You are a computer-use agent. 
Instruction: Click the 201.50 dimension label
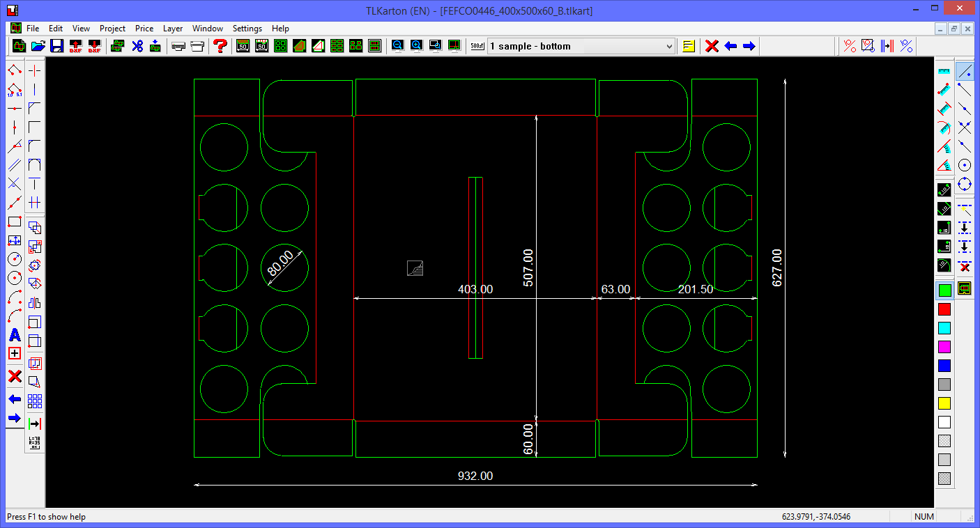point(696,289)
